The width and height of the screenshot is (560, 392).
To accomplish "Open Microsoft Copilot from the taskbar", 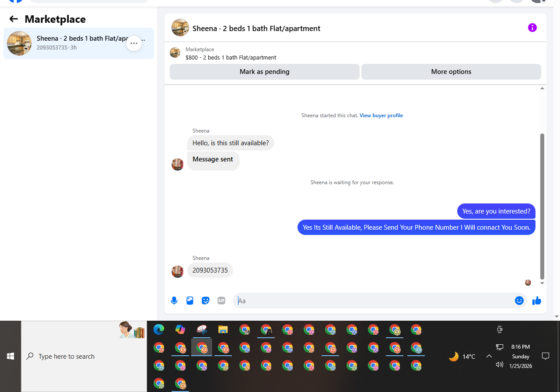I will click(x=180, y=330).
